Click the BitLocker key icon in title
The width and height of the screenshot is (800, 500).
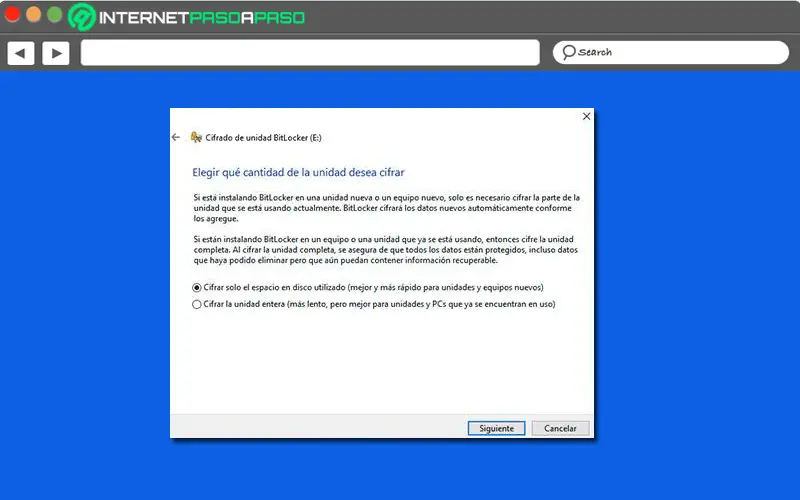[x=196, y=137]
